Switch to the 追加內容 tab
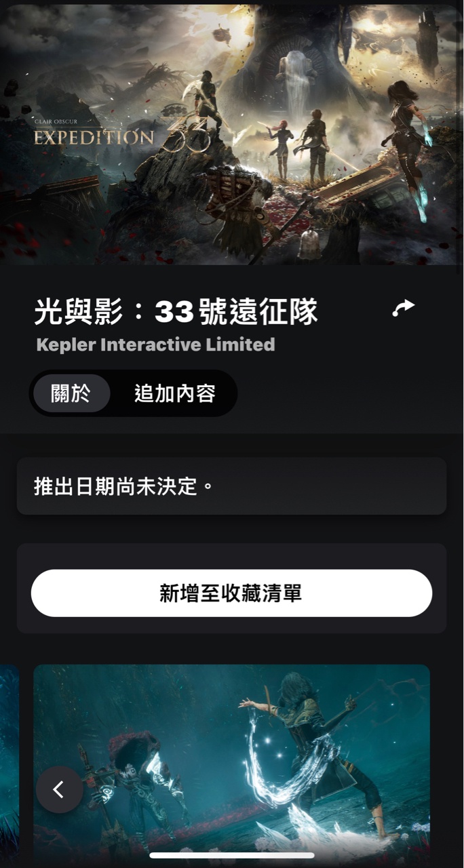Image resolution: width=464 pixels, height=868 pixels. pos(175,393)
